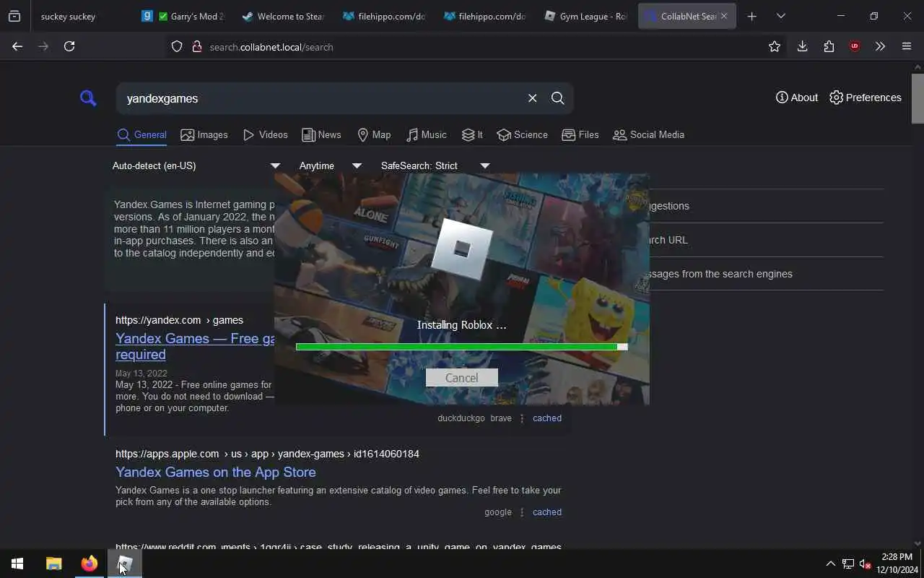Show hidden system tray icons

click(830, 564)
